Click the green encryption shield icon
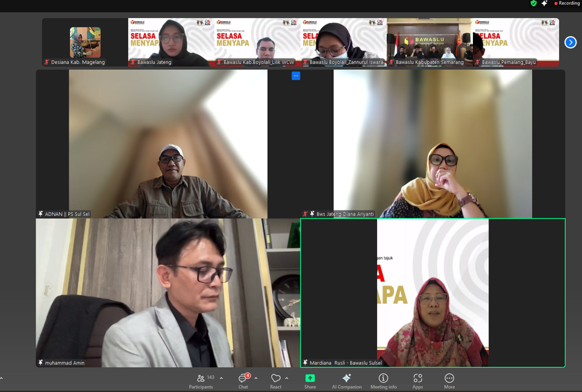Viewport: 582px width, 392px height. [x=533, y=4]
